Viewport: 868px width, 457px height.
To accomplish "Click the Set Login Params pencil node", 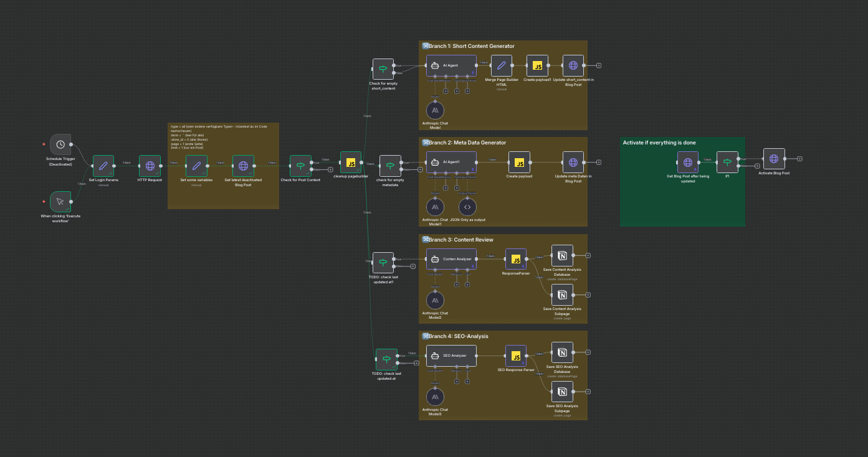I will (103, 166).
